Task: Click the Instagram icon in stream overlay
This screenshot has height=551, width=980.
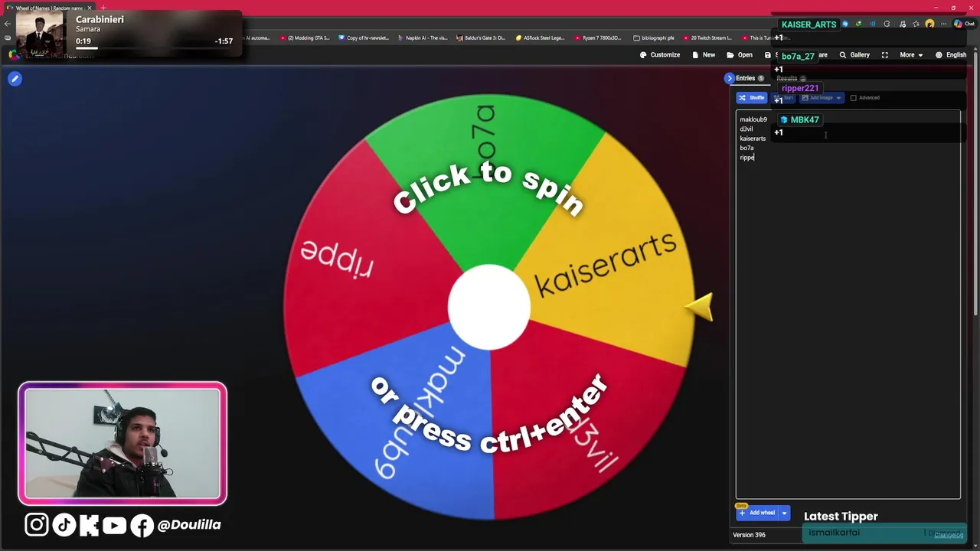Action: 36,524
